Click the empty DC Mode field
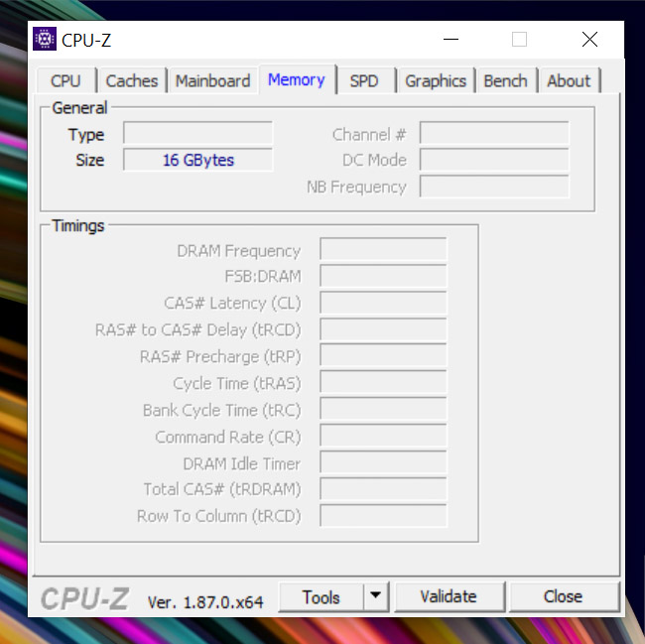645x644 pixels. [x=494, y=160]
